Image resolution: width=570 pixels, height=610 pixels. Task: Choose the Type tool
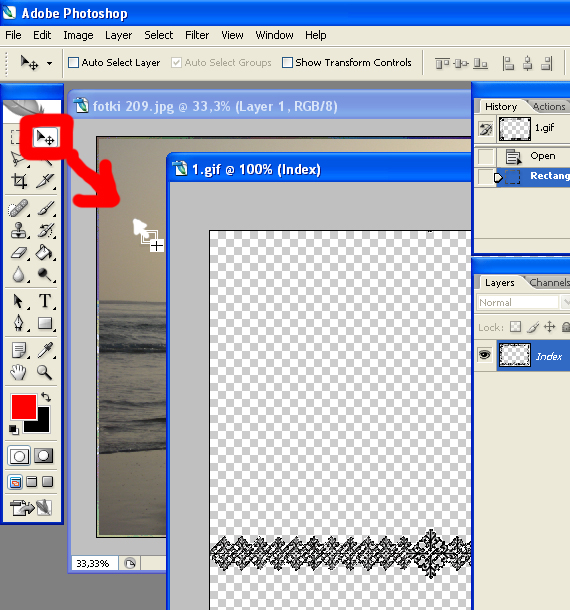pyautogui.click(x=45, y=301)
